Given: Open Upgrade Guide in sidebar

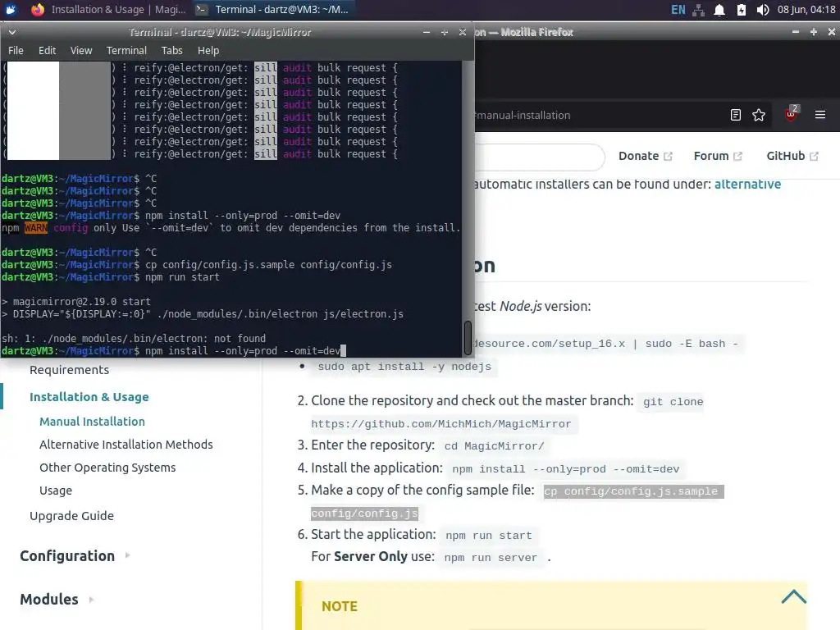Looking at the screenshot, I should pos(72,516).
